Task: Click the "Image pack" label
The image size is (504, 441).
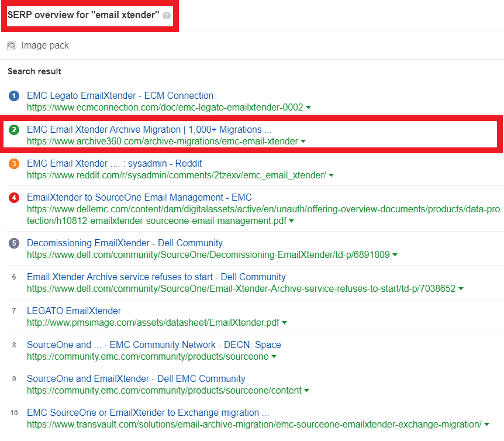Action: (x=45, y=46)
